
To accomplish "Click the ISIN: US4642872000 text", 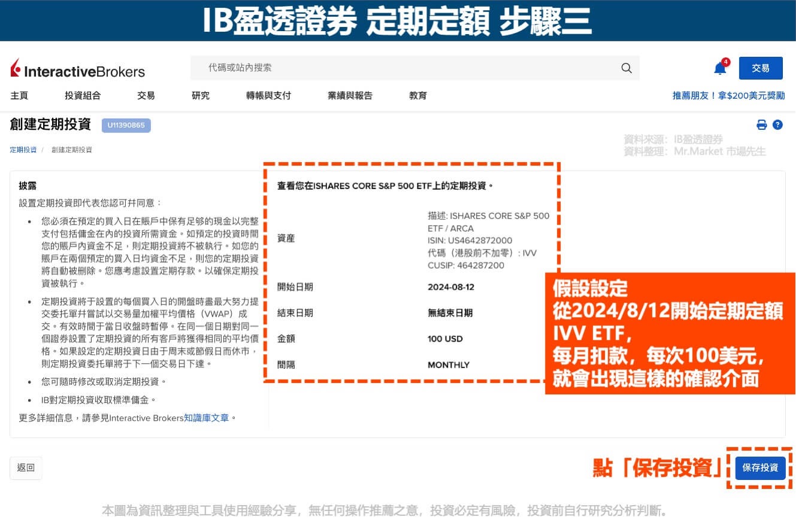I will pyautogui.click(x=470, y=241).
